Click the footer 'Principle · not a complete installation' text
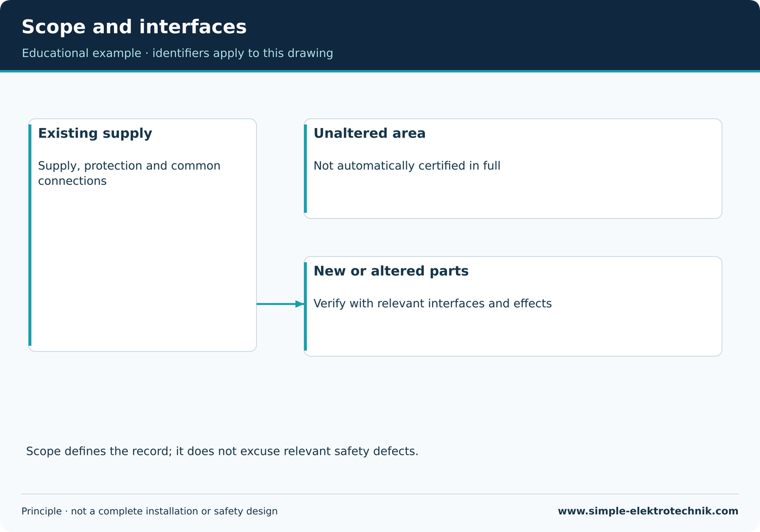The width and height of the screenshot is (760, 532). [x=149, y=511]
